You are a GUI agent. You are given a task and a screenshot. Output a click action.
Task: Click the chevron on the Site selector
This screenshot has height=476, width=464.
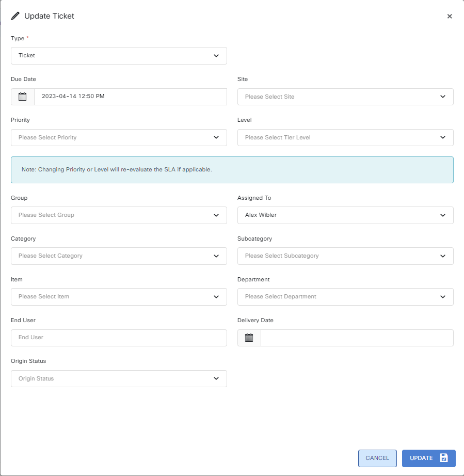pos(443,97)
